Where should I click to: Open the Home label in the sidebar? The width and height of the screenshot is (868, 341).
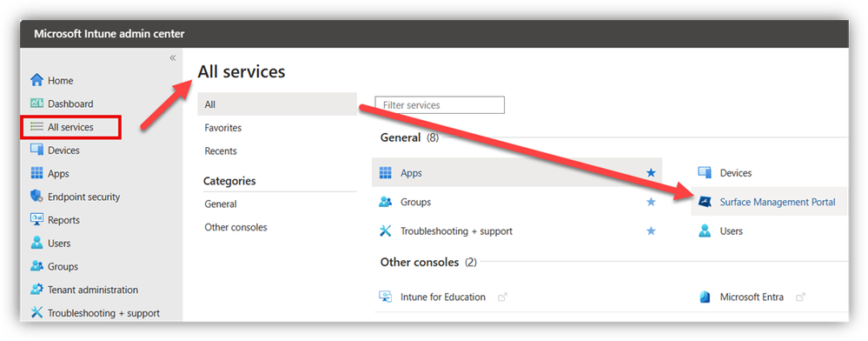60,80
